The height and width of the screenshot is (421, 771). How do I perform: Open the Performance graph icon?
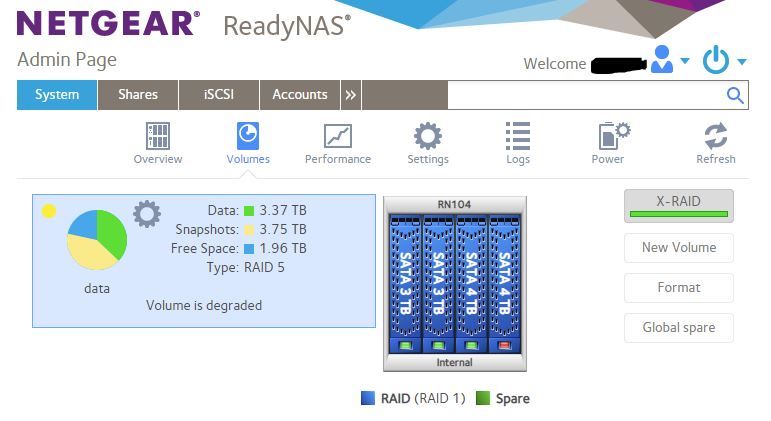coord(338,136)
